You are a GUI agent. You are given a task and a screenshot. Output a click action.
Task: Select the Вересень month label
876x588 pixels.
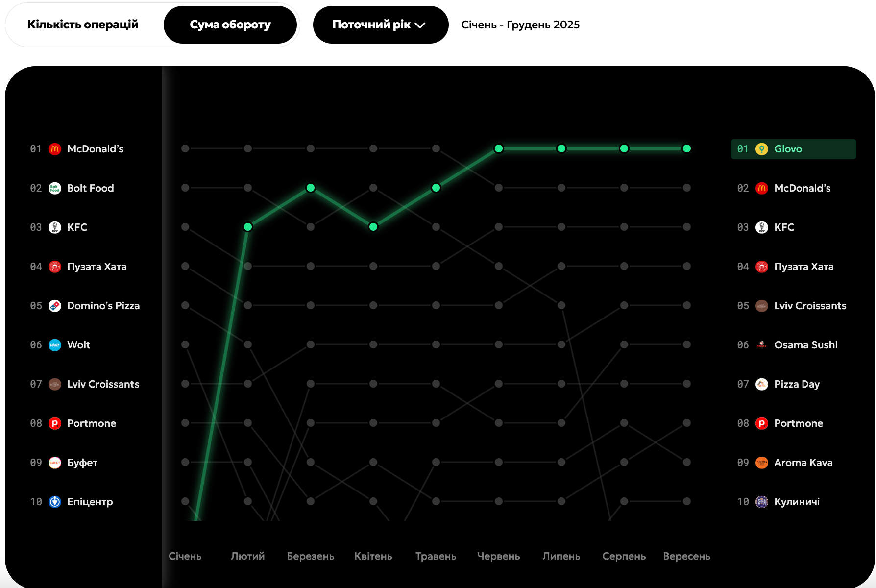coord(686,556)
